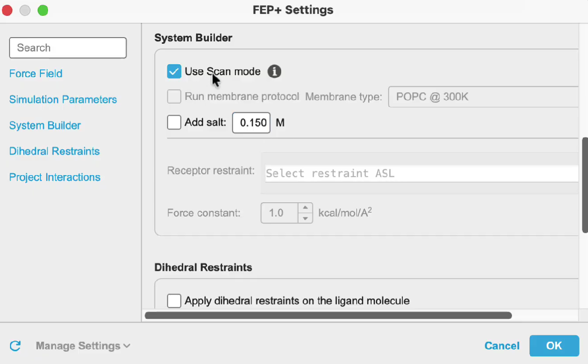Enable the Add salt checkbox

coord(174,123)
